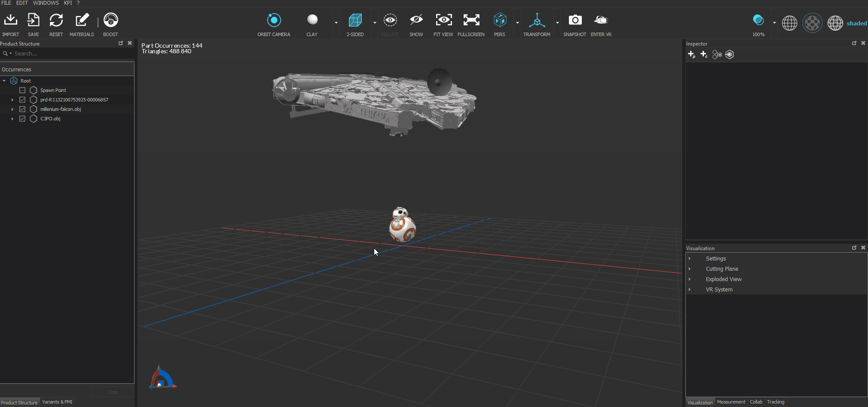Click the 100% transparency icon
Image resolution: width=868 pixels, height=407 pixels.
758,20
